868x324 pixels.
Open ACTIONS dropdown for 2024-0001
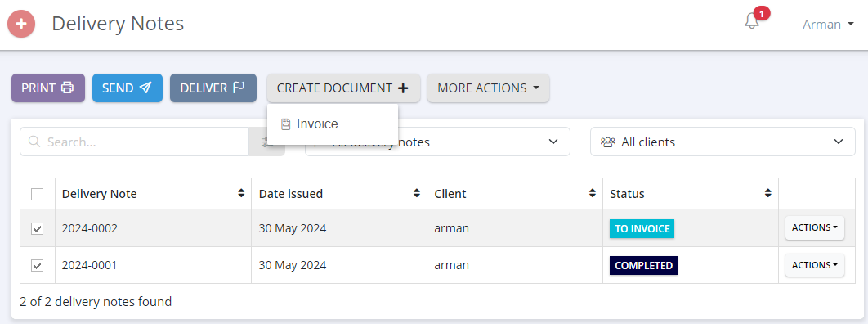pos(814,265)
